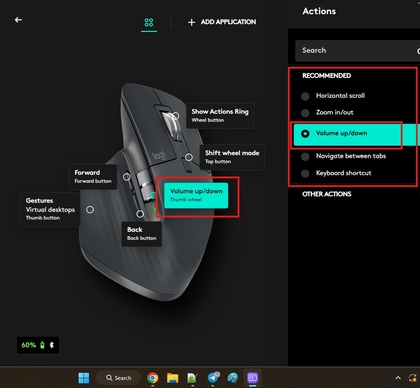Select Keyboard shortcut radio option
Screen dimensions: 420x388
(305, 173)
